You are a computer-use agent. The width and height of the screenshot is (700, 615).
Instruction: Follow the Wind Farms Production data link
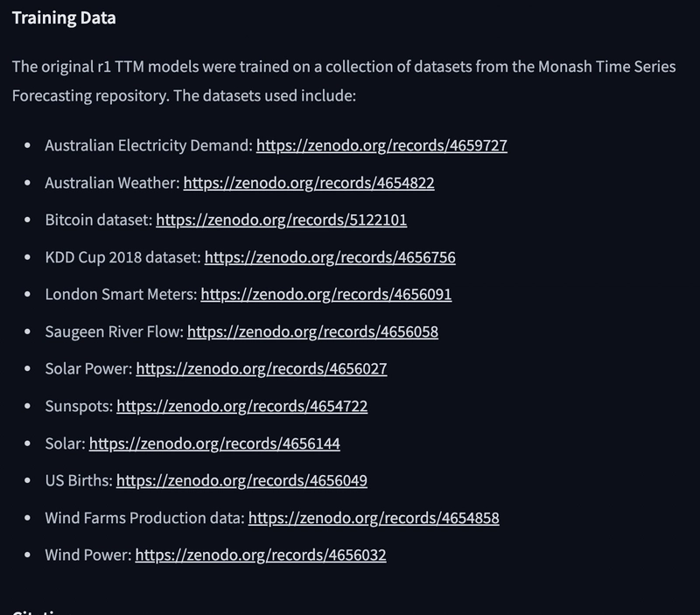coord(374,518)
